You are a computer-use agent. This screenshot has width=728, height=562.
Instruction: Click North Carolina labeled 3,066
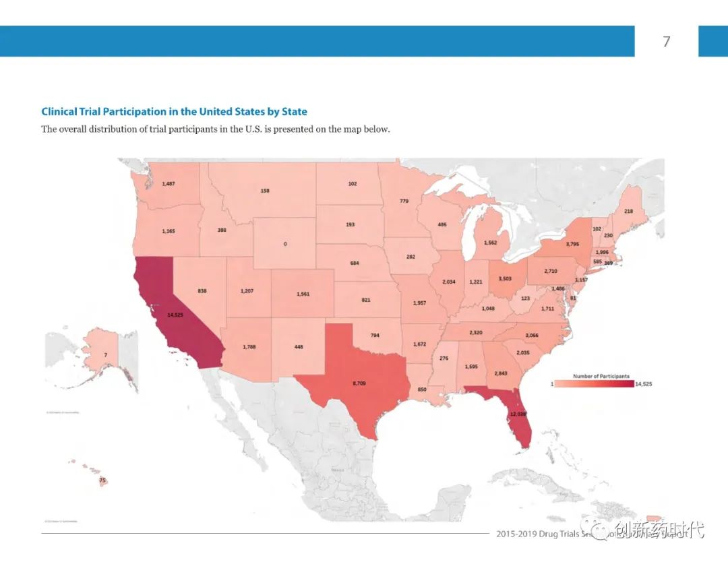coord(532,335)
